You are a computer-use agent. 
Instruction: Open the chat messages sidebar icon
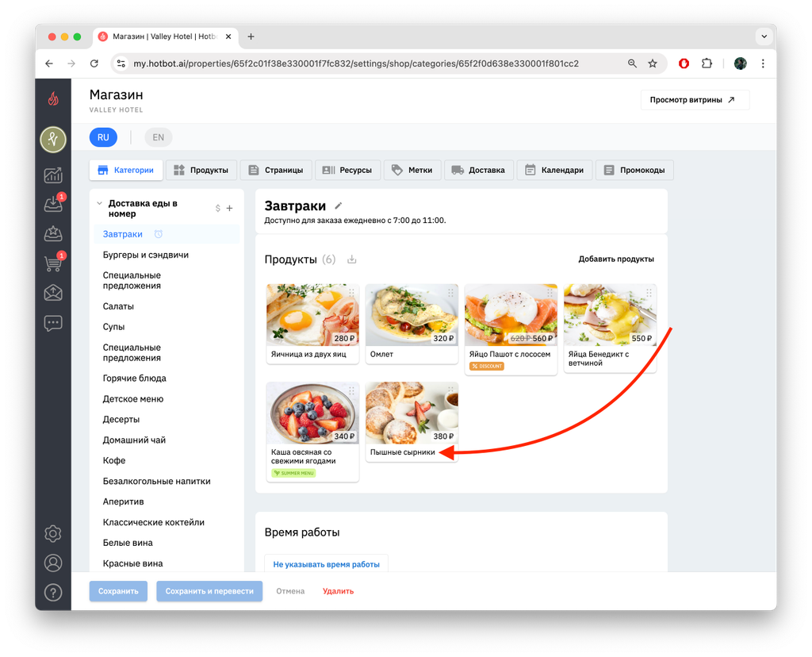click(53, 323)
